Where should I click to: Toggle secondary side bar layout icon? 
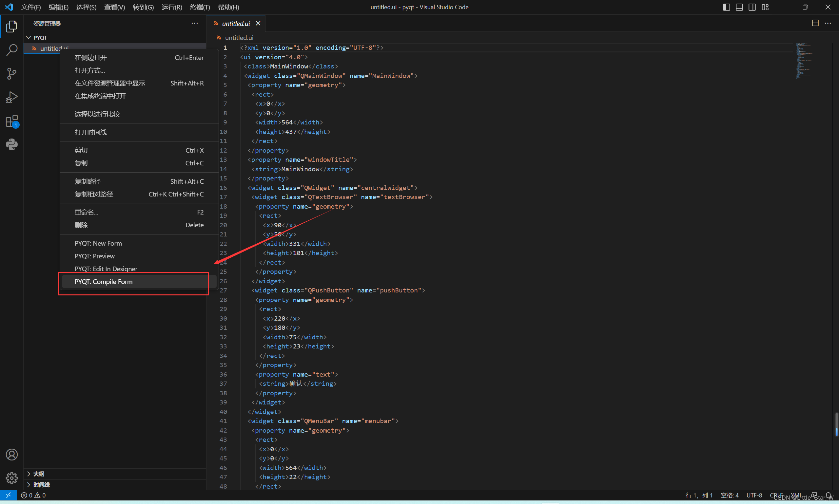pos(752,7)
